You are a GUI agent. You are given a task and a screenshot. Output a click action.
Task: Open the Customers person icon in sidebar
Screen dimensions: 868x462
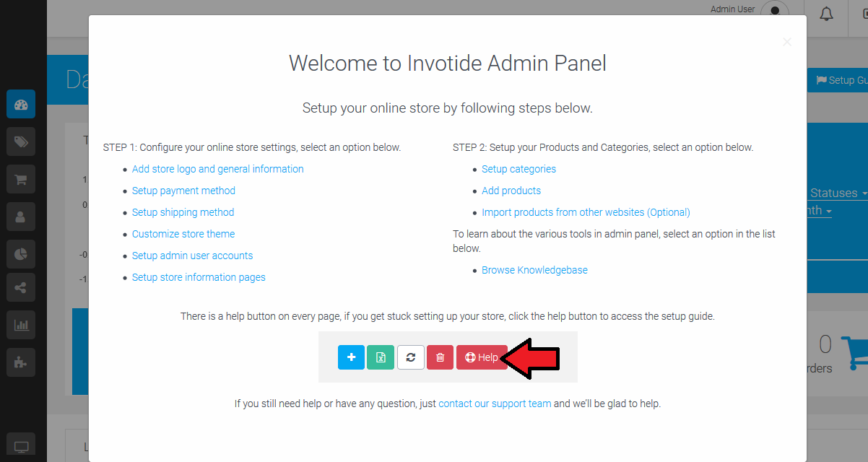[x=21, y=216]
